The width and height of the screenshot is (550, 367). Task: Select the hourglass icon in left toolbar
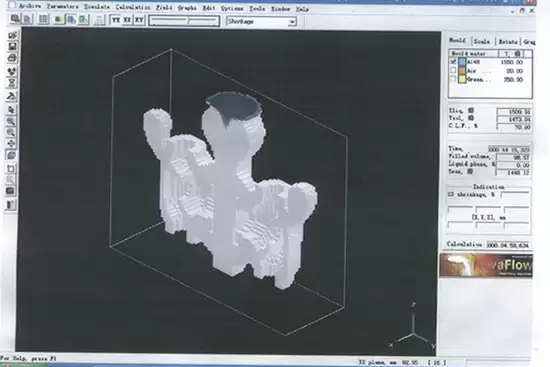(x=12, y=83)
